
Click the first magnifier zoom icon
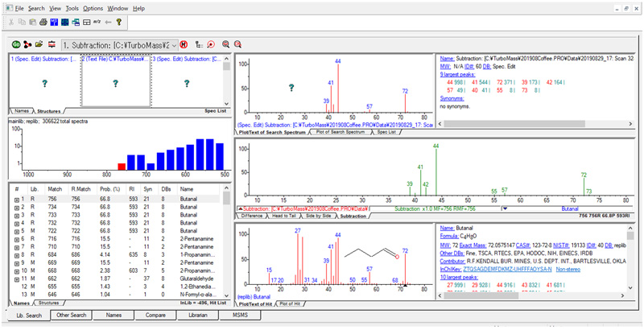pyautogui.click(x=225, y=44)
